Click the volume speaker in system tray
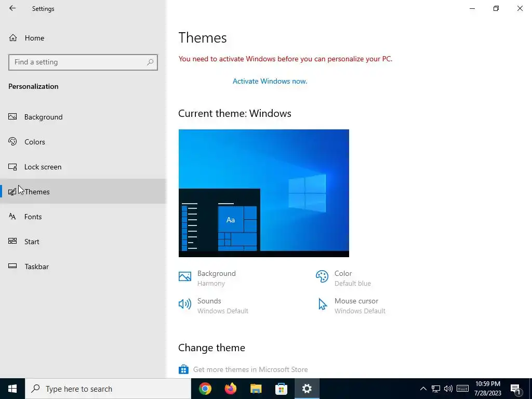The height and width of the screenshot is (399, 532). (x=448, y=389)
